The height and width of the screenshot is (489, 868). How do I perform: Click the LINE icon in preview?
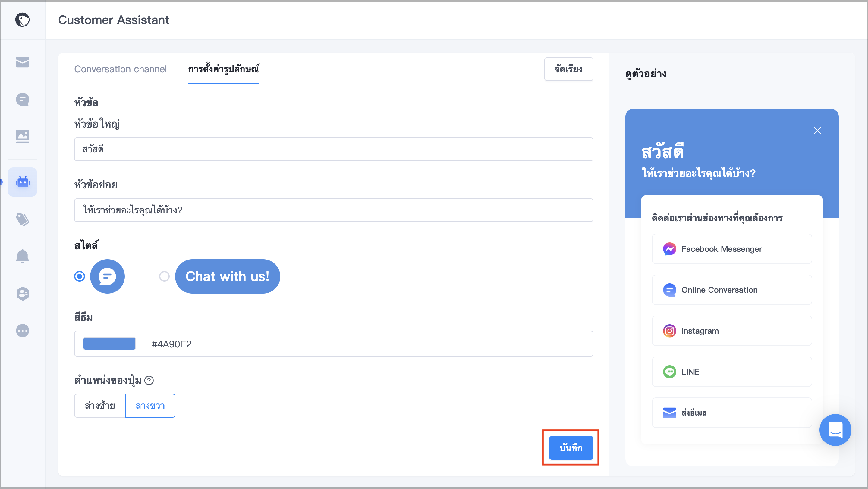(x=669, y=372)
